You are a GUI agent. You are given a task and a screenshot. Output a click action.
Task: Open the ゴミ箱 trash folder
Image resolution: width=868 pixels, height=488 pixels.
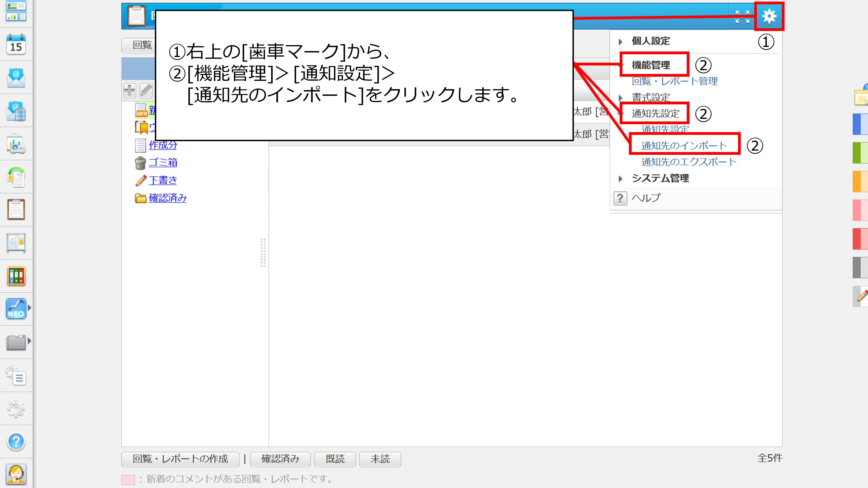click(x=163, y=163)
